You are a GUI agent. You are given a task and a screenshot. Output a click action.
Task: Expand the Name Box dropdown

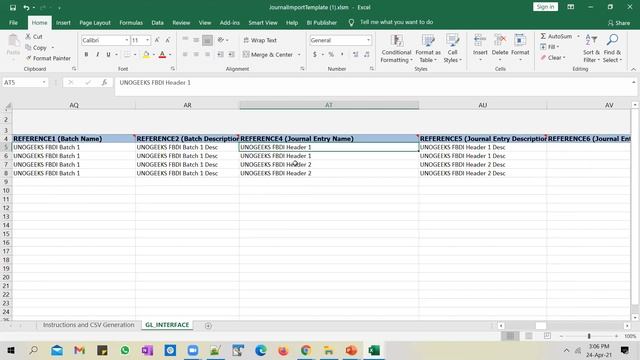coord(44,82)
